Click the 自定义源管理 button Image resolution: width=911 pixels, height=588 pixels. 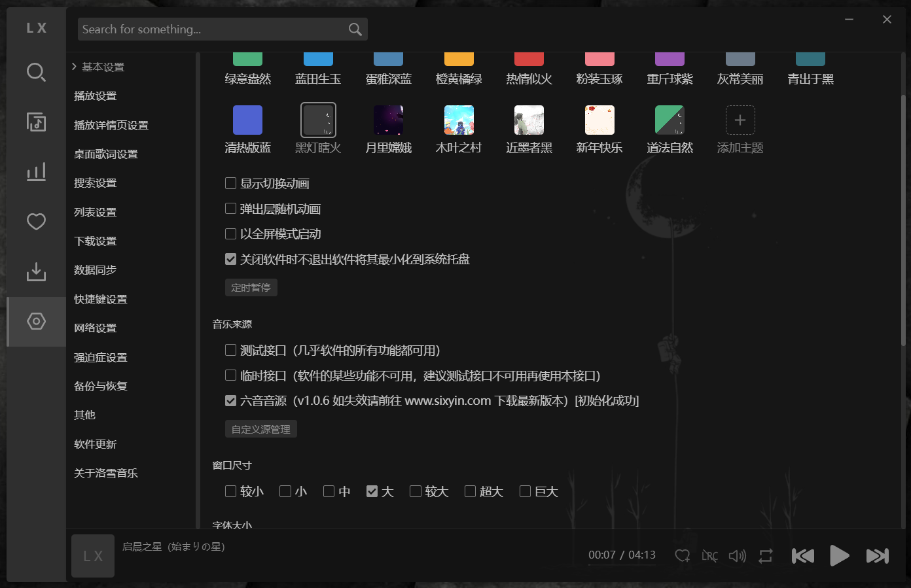pyautogui.click(x=261, y=429)
